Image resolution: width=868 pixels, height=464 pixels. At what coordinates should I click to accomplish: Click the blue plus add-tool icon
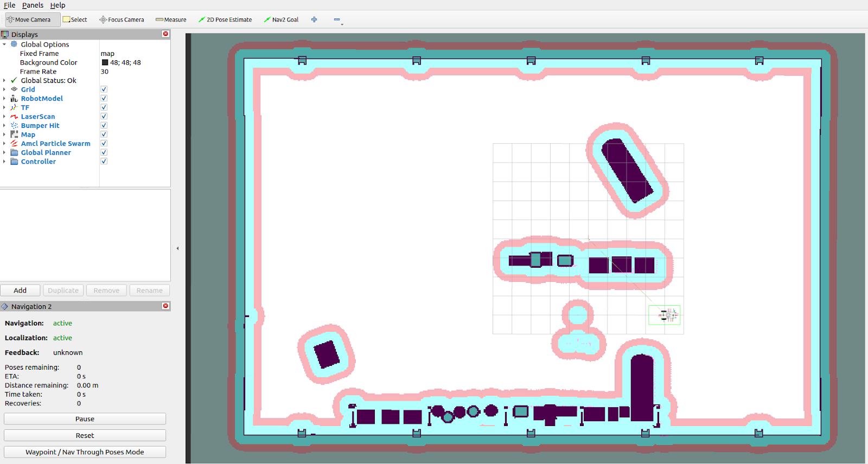(314, 20)
